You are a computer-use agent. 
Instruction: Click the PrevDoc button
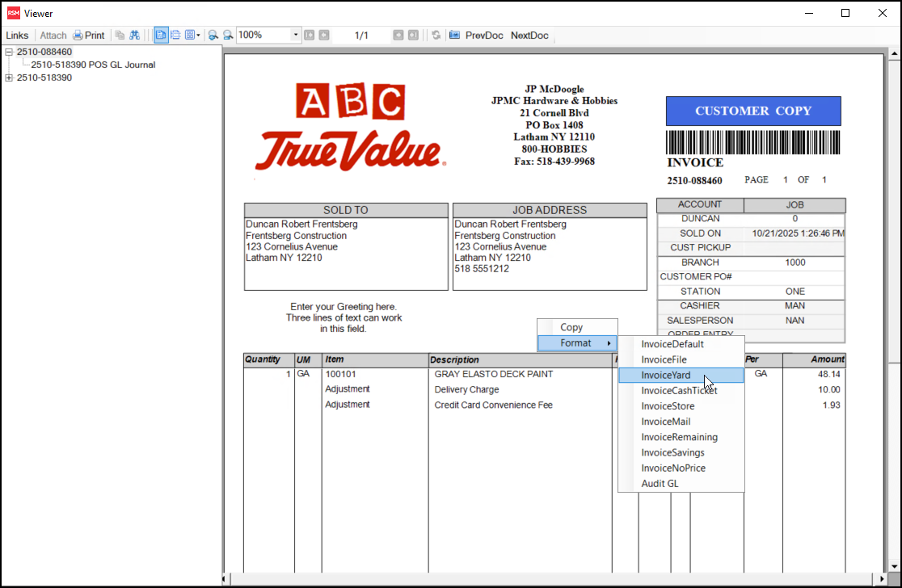coord(483,36)
